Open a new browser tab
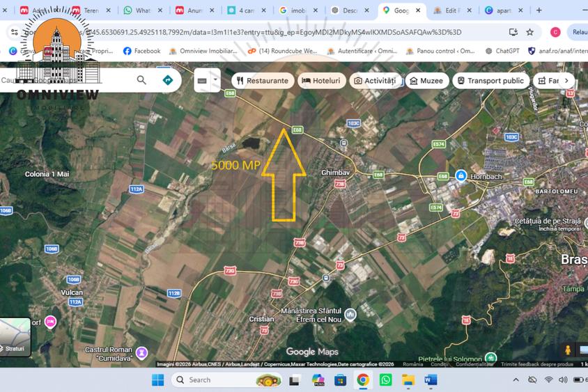The width and height of the screenshot is (588, 392). point(539,10)
